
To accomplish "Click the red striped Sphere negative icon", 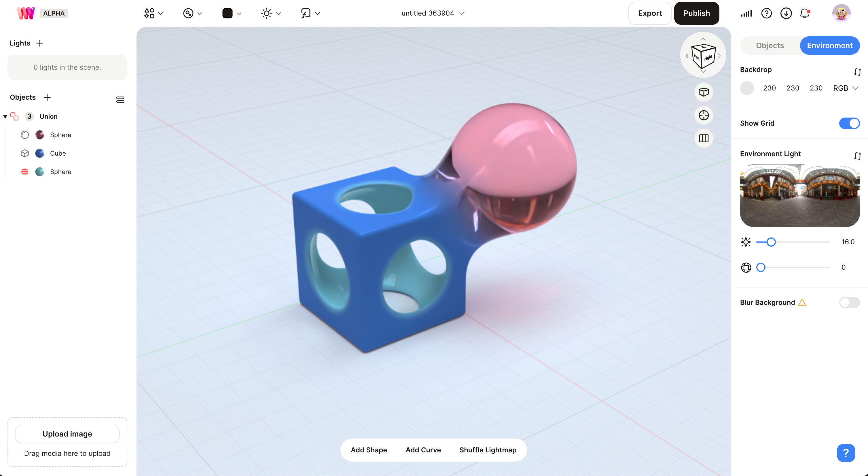I will click(24, 172).
